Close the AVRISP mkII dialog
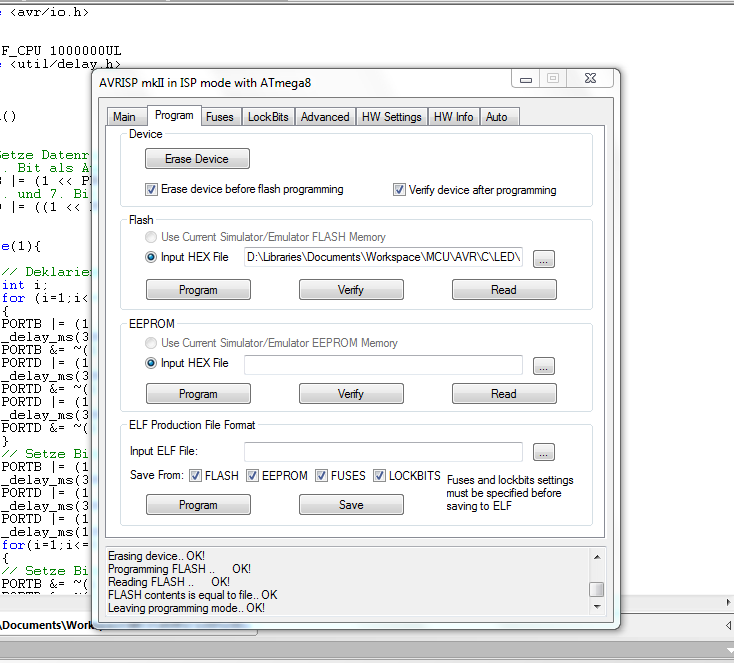734x669 pixels. [590, 79]
